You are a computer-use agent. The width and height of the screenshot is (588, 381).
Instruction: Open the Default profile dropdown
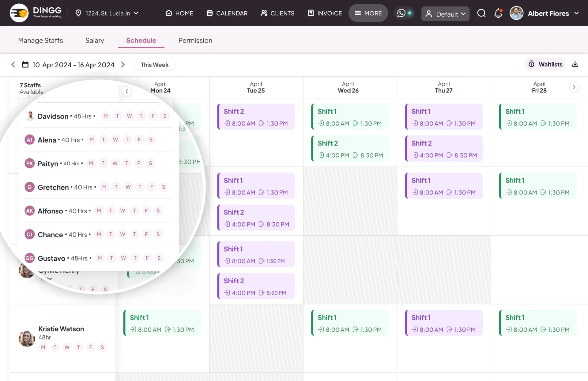point(445,14)
